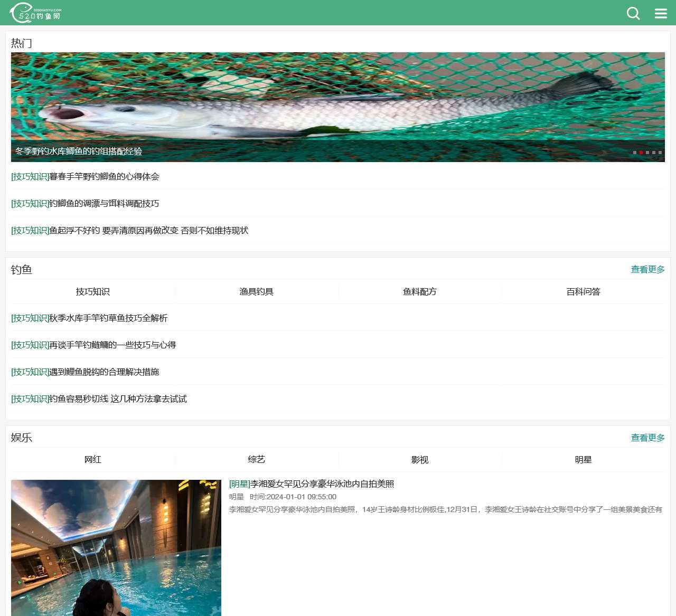Image resolution: width=676 pixels, height=616 pixels.
Task: Switch to the 鱼料配方 tab
Action: [419, 291]
